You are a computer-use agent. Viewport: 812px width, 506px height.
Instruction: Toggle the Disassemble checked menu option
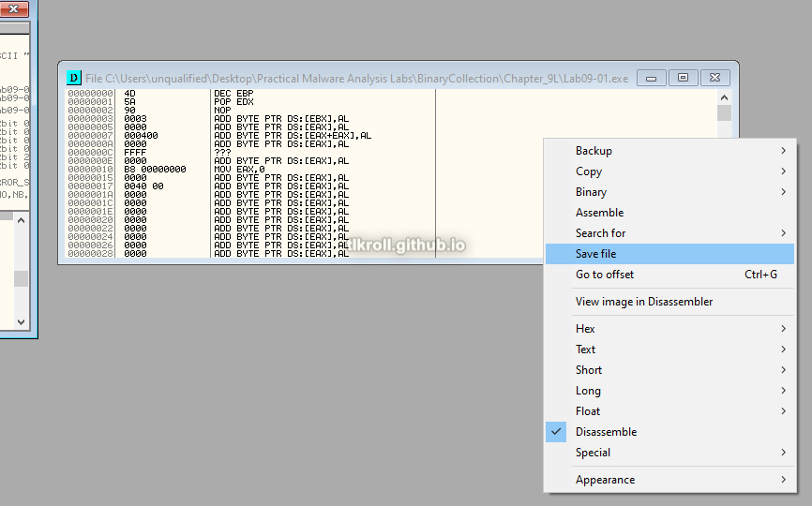click(606, 432)
